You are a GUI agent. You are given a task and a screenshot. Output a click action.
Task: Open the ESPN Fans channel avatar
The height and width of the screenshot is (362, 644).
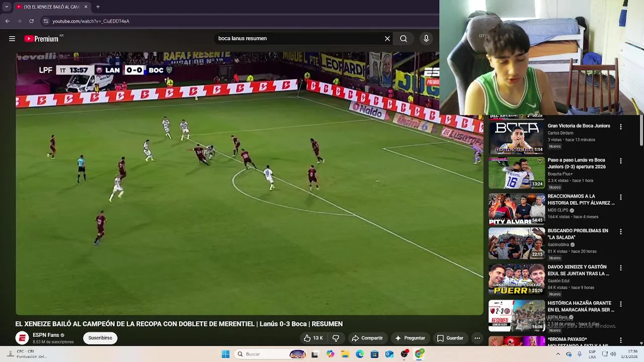coord(22,338)
